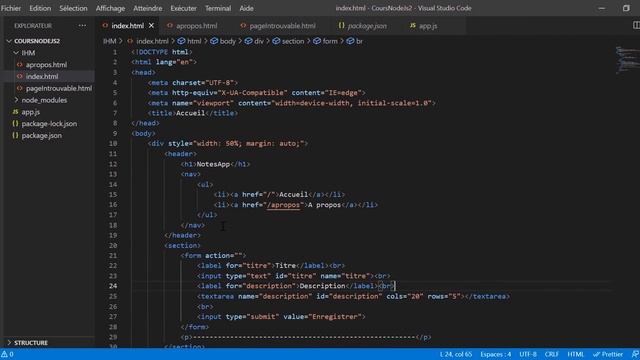Click the EXPLORATEUR panel header

pyautogui.click(x=33, y=26)
